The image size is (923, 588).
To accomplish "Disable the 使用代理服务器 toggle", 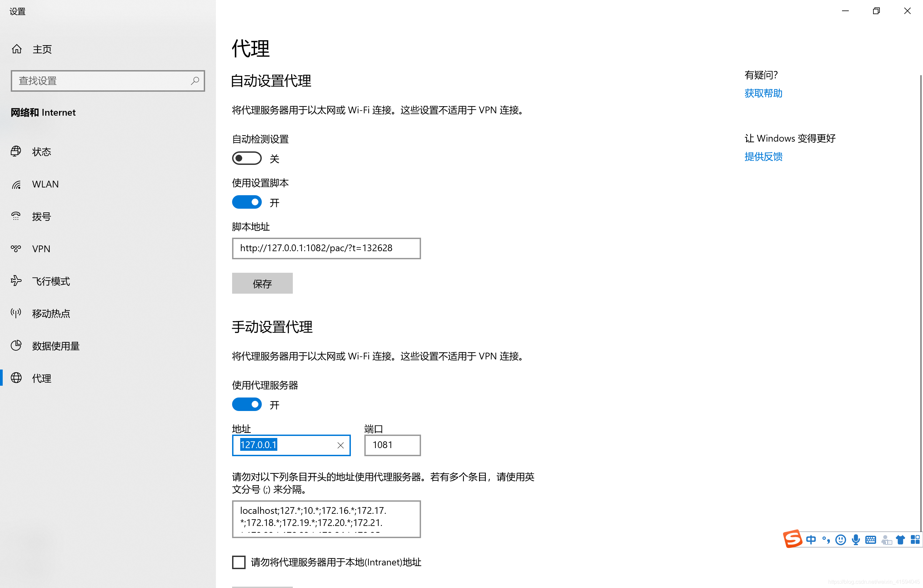I will [247, 405].
